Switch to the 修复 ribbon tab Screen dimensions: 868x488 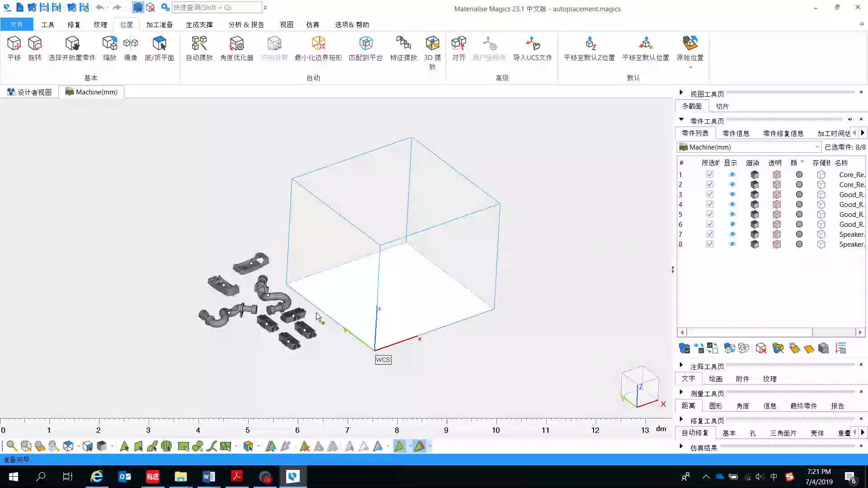(x=74, y=24)
